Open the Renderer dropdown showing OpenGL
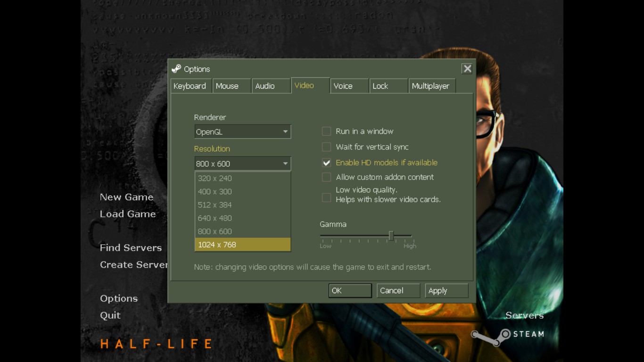This screenshot has width=644, height=362. (x=242, y=132)
